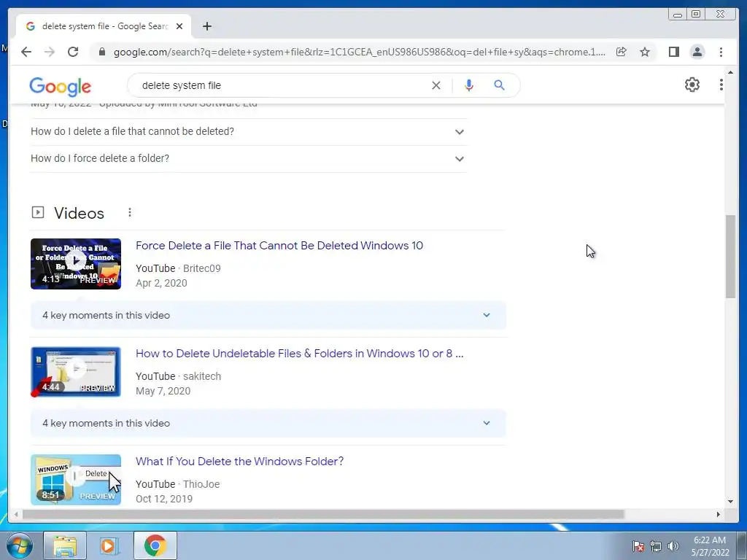The height and width of the screenshot is (560, 747).
Task: Open Google quick settings gear
Action: [692, 85]
